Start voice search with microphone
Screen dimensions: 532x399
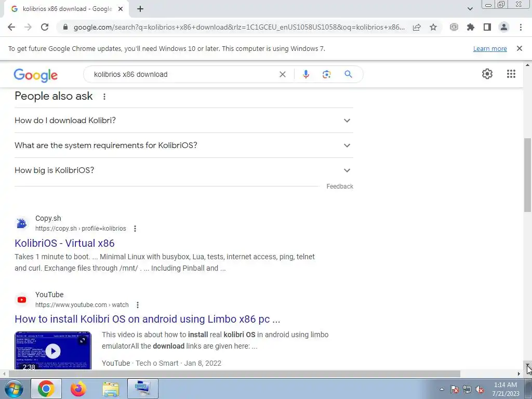pyautogui.click(x=305, y=74)
